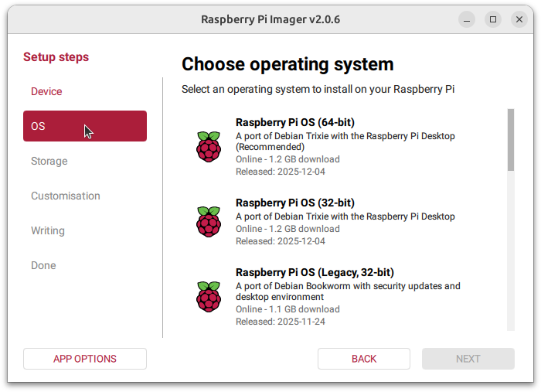Image resolution: width=541 pixels, height=392 pixels.
Task: Open APP OPTIONS
Action: point(85,359)
